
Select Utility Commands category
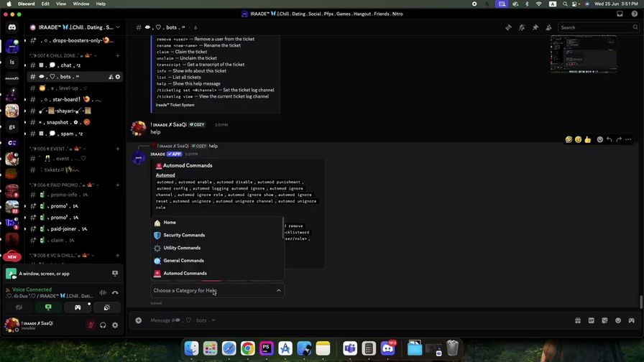point(218,248)
